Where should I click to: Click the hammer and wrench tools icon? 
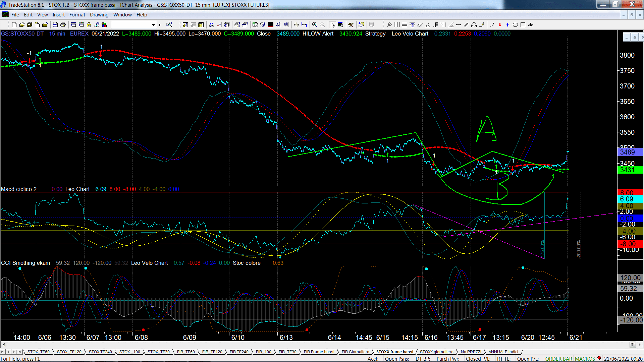pyautogui.click(x=351, y=25)
